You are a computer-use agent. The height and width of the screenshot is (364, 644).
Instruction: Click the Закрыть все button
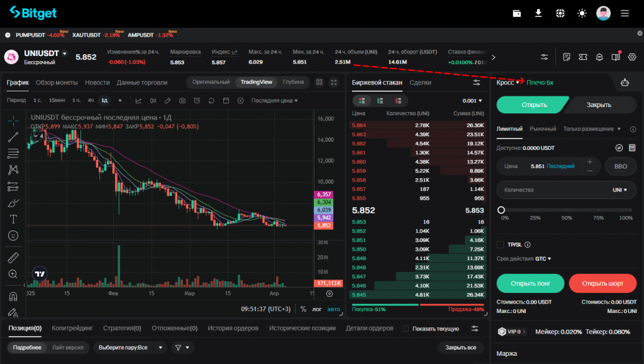click(x=461, y=348)
